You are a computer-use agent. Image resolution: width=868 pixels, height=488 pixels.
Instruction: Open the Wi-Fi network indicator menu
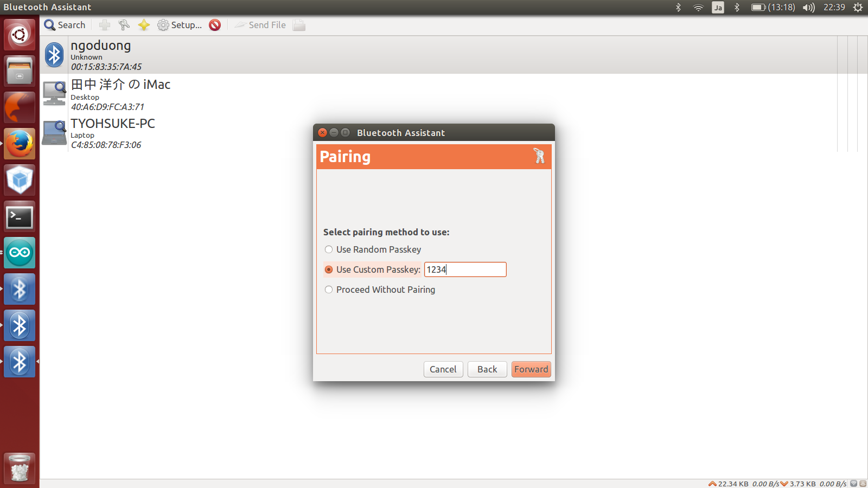tap(698, 7)
